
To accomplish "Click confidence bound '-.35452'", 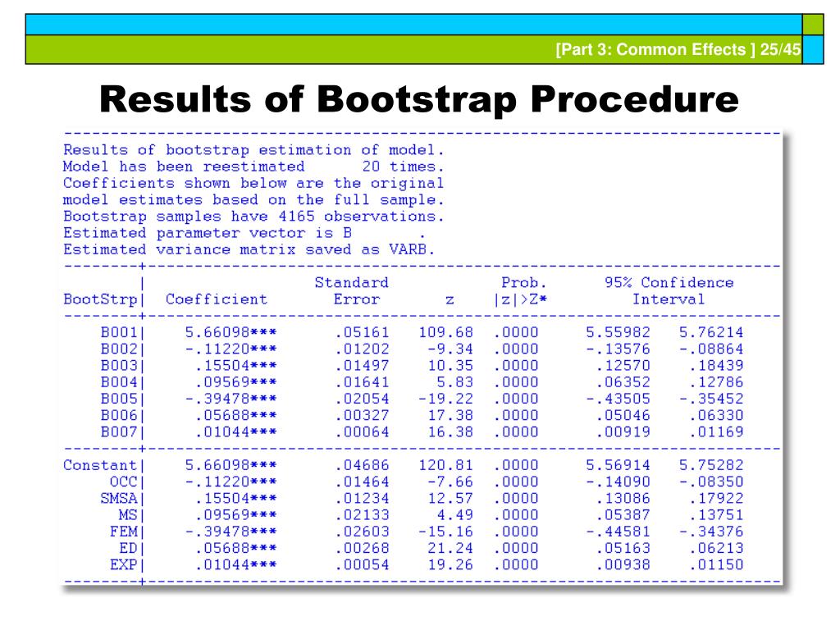I will pyautogui.click(x=711, y=399).
